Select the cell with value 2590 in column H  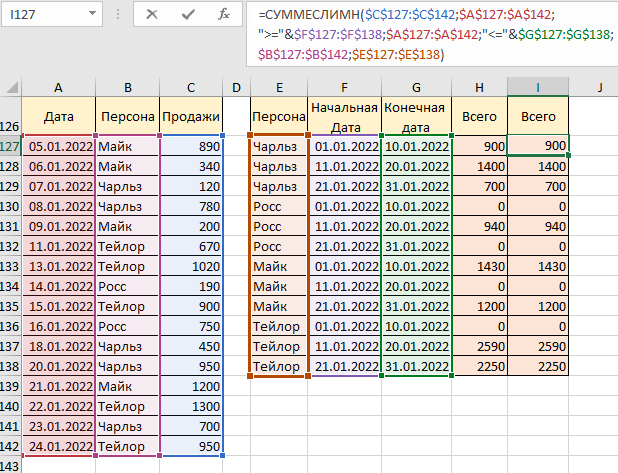pyautogui.click(x=479, y=345)
